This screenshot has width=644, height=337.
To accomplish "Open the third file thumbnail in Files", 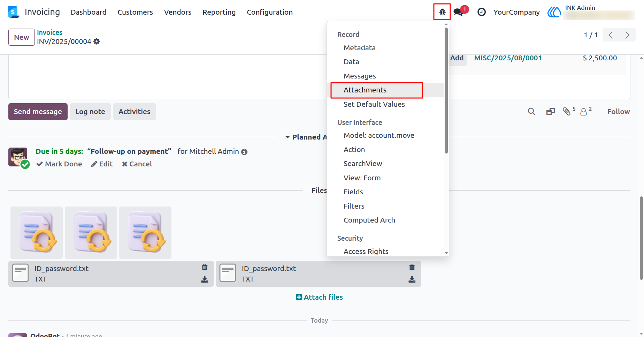I will pos(145,233).
